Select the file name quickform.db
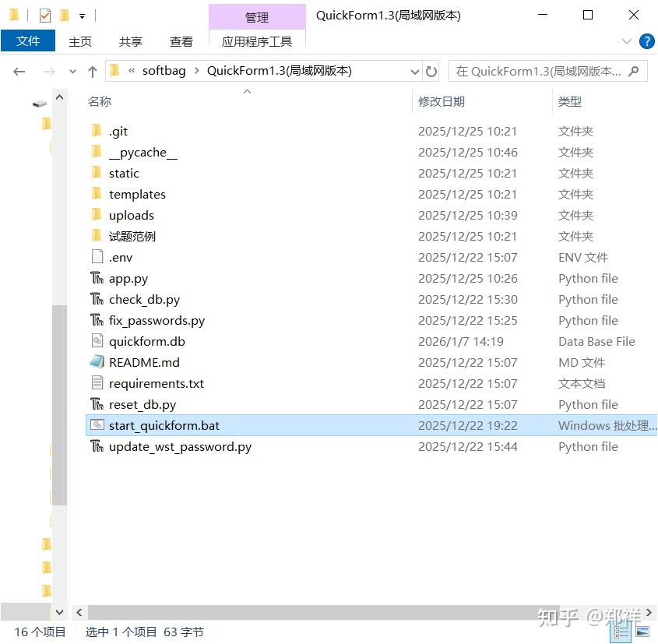Screen dimensions: 658x644 point(147,342)
